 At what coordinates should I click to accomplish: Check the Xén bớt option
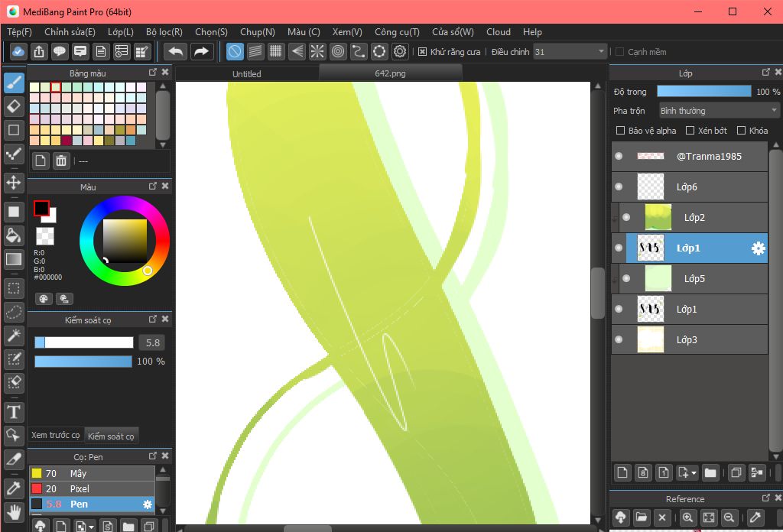[690, 131]
